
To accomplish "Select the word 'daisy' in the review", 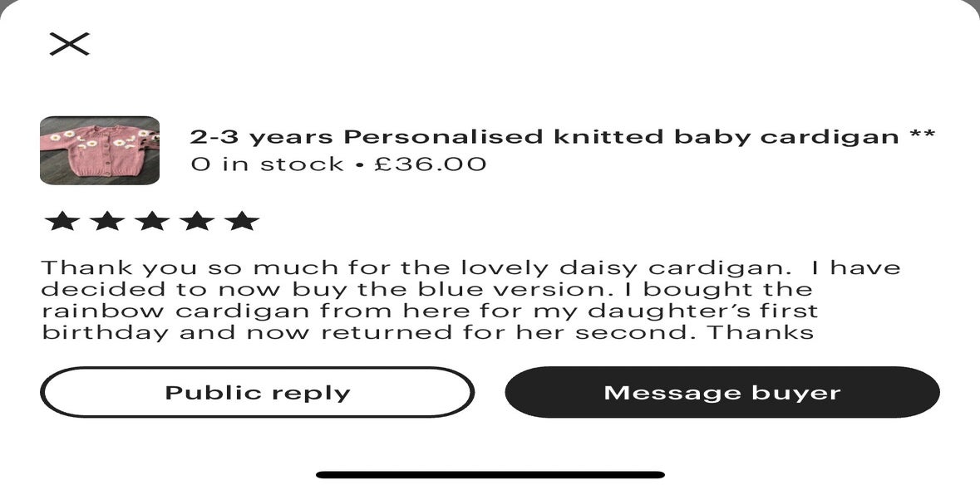I will (x=599, y=269).
